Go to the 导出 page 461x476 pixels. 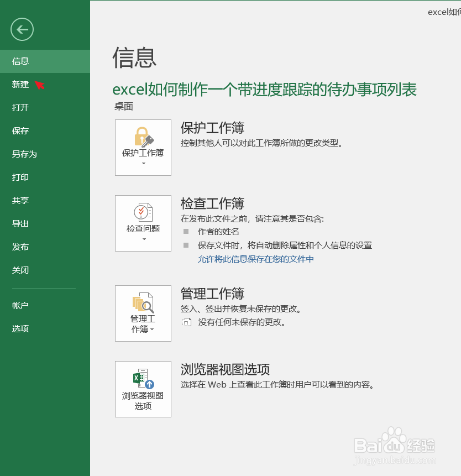pos(45,224)
